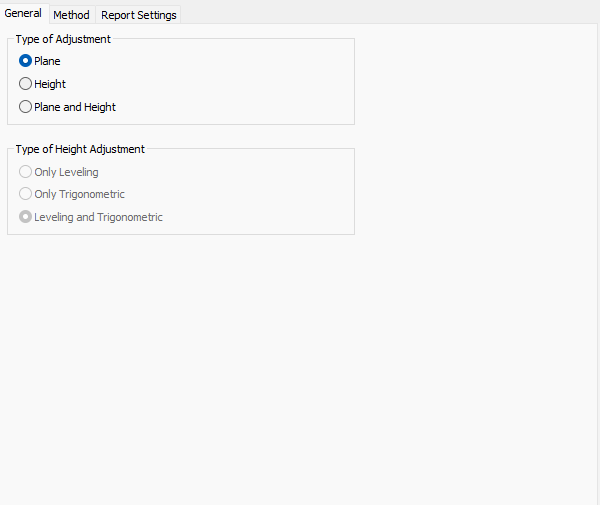Click the Only Trigonometric radio button

click(x=26, y=194)
